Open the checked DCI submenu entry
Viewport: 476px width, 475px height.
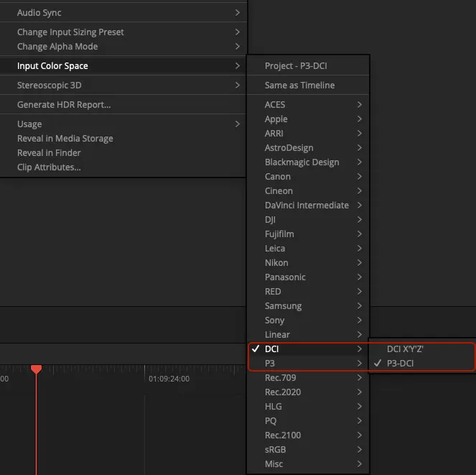[x=271, y=349]
